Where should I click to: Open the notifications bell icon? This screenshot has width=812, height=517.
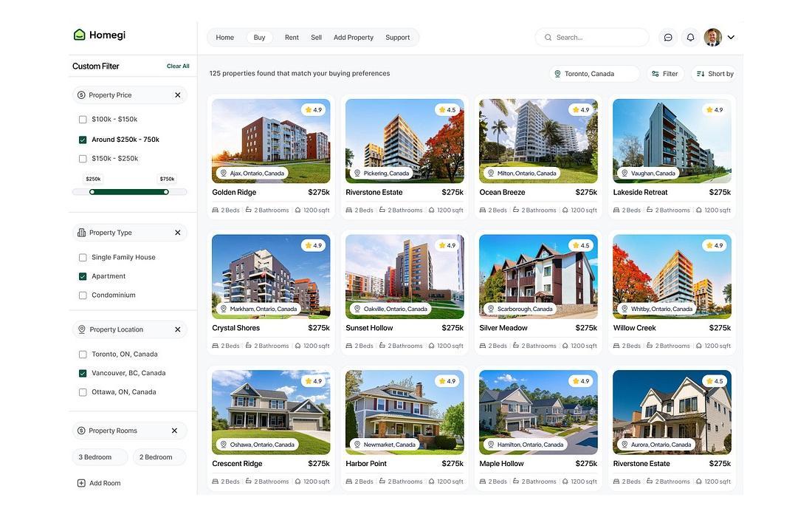point(690,38)
